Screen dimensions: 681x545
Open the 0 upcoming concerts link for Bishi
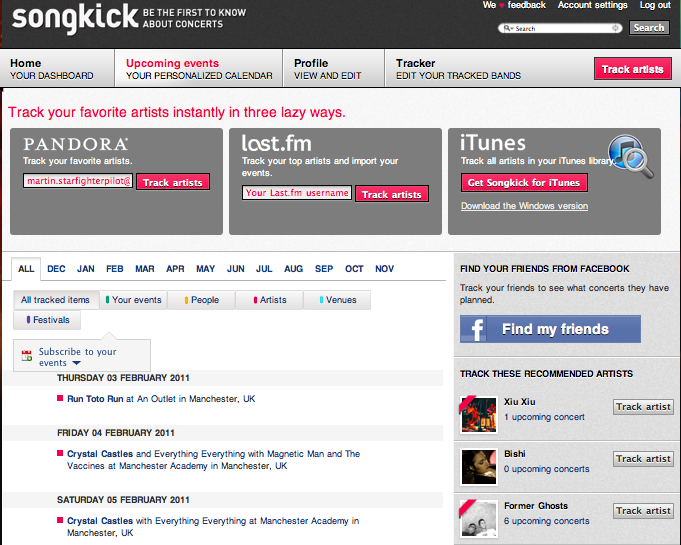click(x=547, y=469)
